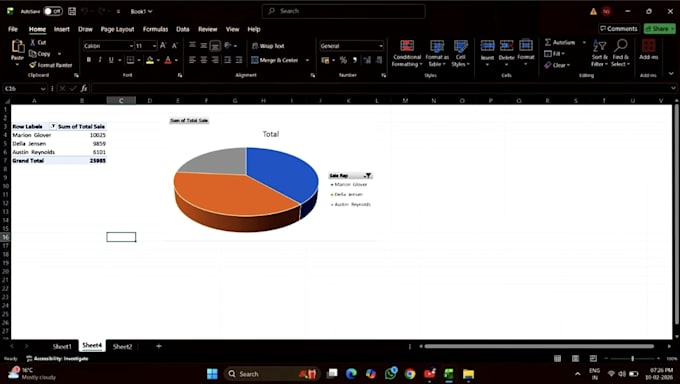680x384 pixels.
Task: Open Cell Styles gallery
Action: (x=461, y=53)
